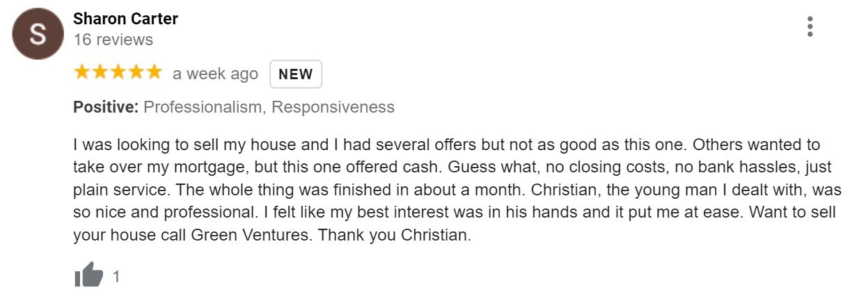The image size is (868, 301).
Task: Select the third yellow rating star
Action: [x=118, y=72]
